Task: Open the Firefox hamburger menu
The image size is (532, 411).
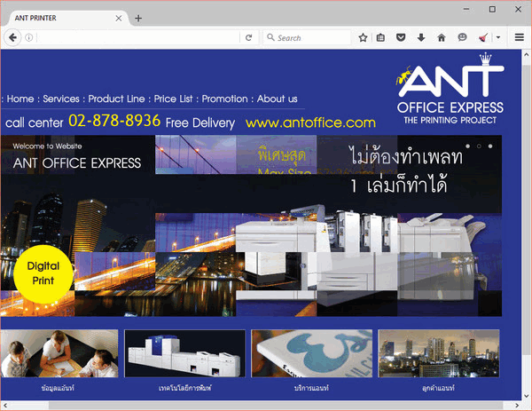Action: pos(519,37)
